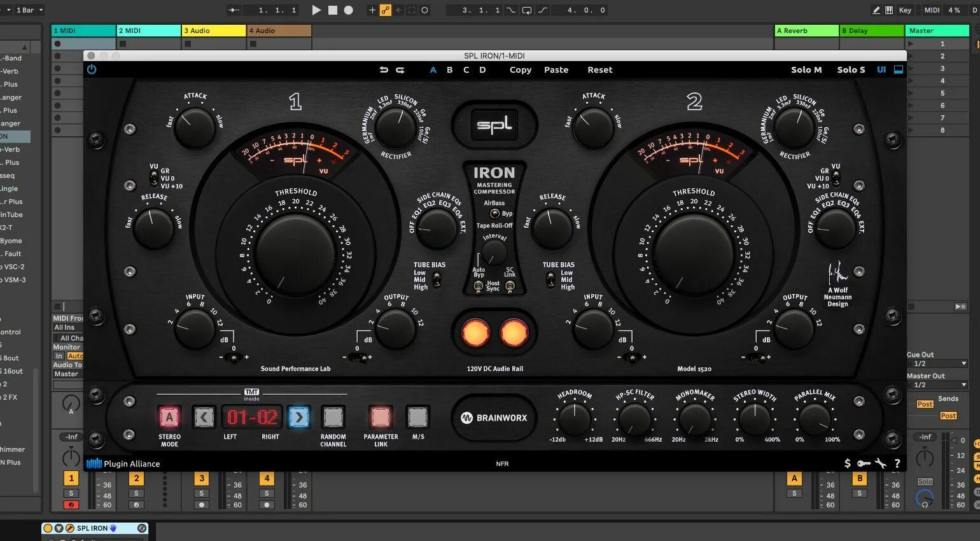Click the Auto monitor button
The height and width of the screenshot is (541, 980).
tap(75, 356)
